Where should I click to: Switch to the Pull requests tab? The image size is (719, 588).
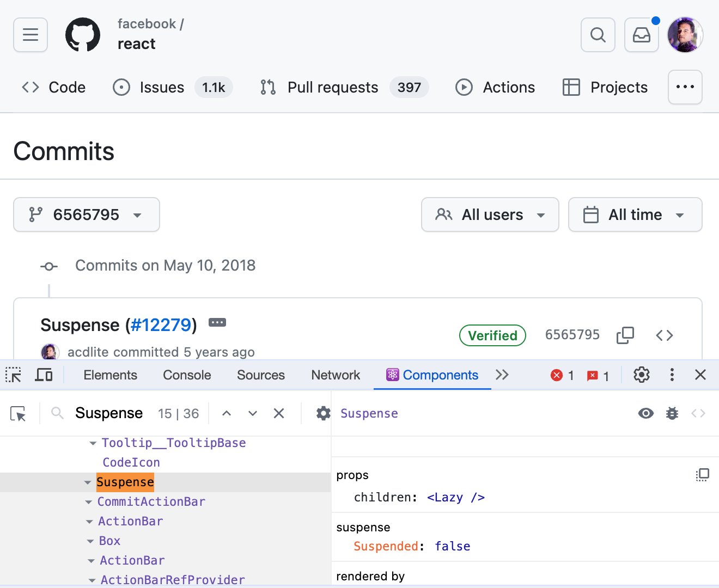(x=344, y=87)
